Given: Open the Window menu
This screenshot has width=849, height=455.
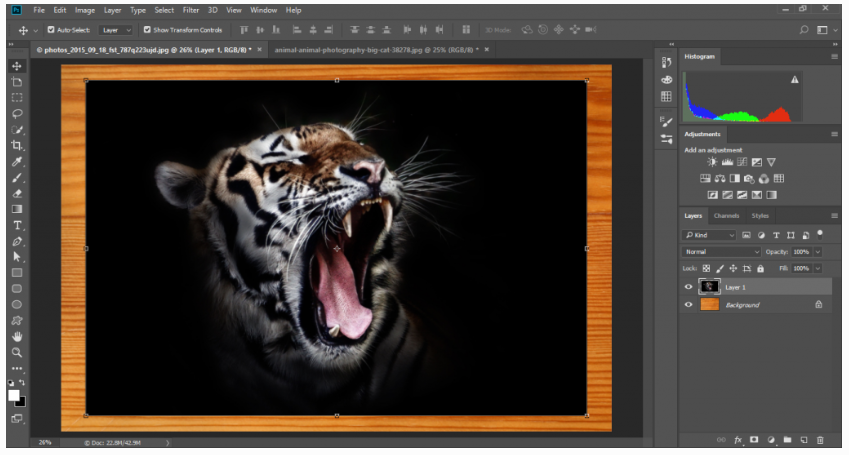Looking at the screenshot, I should pos(263,10).
